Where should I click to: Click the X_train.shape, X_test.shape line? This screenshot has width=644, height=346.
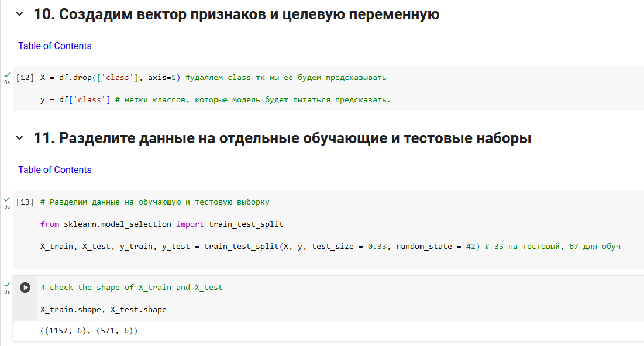tap(104, 309)
